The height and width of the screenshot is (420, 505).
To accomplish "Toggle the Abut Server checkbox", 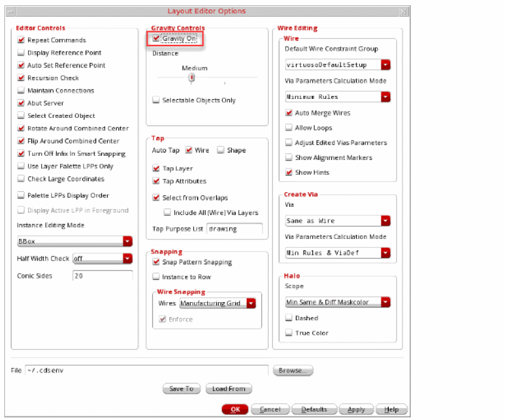I will pyautogui.click(x=21, y=103).
